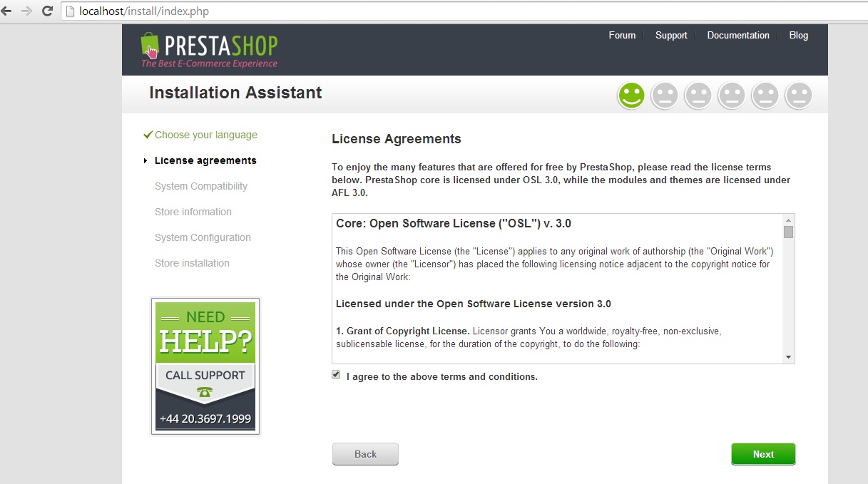Image resolution: width=868 pixels, height=484 pixels.
Task: Select System Configuration step
Action: click(203, 237)
